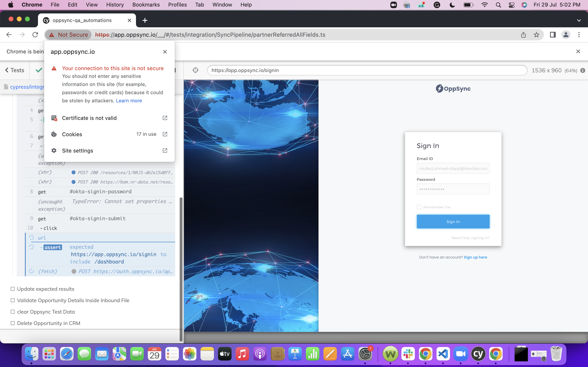
Task: Open the History menu
Action: click(x=115, y=5)
